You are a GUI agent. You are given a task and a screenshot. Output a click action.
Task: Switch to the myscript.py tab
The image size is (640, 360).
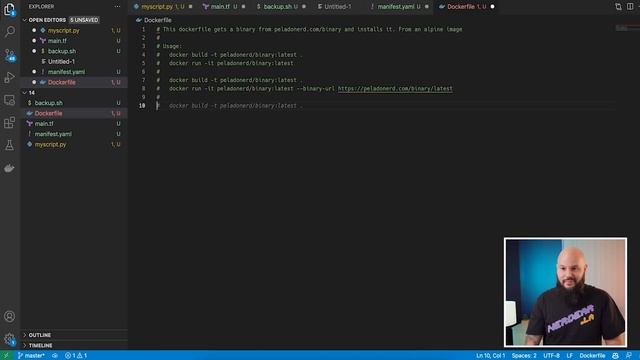click(162, 7)
